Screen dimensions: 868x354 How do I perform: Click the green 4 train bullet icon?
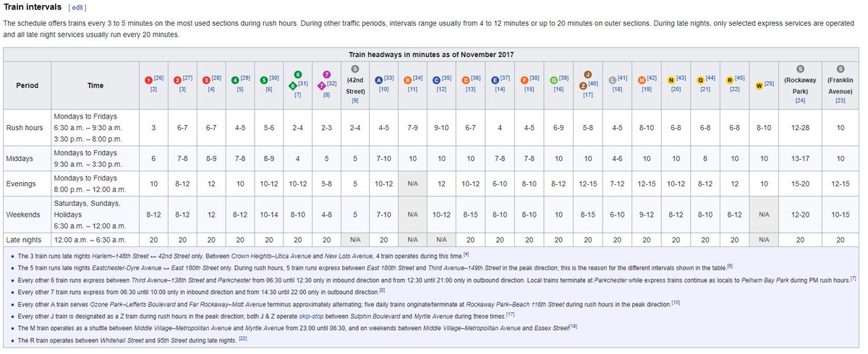click(x=234, y=79)
